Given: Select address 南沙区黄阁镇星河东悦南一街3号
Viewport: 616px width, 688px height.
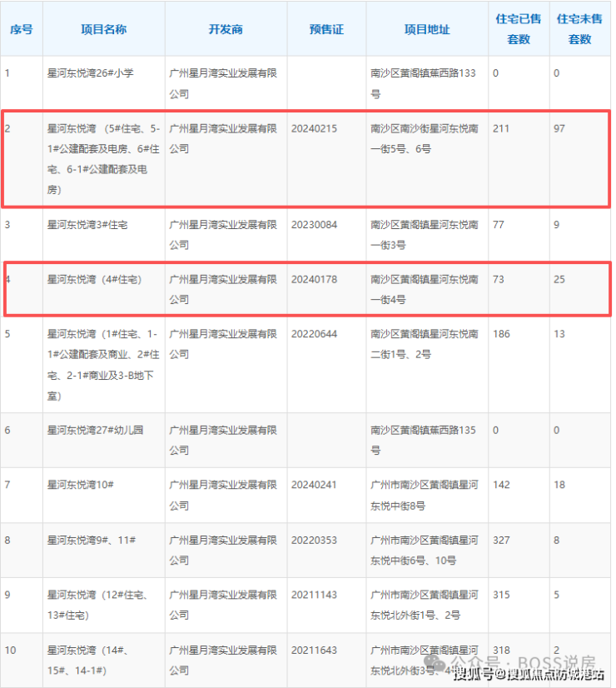Looking at the screenshot, I should pos(425,235).
